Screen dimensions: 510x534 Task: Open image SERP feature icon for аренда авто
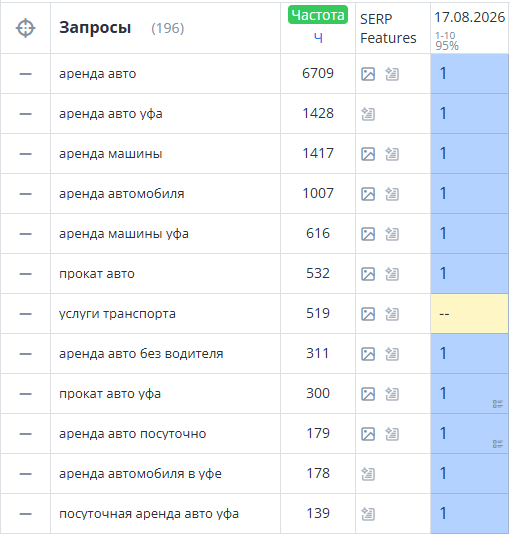pos(368,74)
